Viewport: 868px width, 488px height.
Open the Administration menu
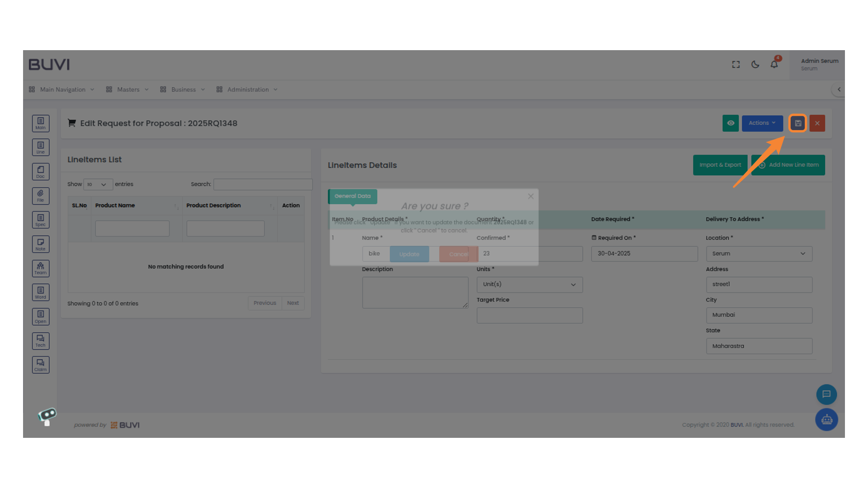click(x=247, y=89)
